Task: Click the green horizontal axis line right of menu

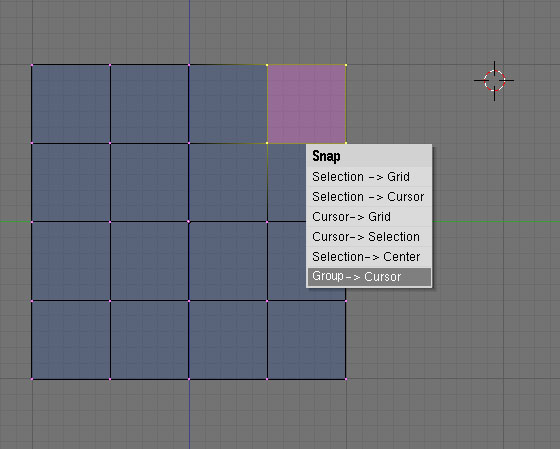Action: tap(496, 222)
